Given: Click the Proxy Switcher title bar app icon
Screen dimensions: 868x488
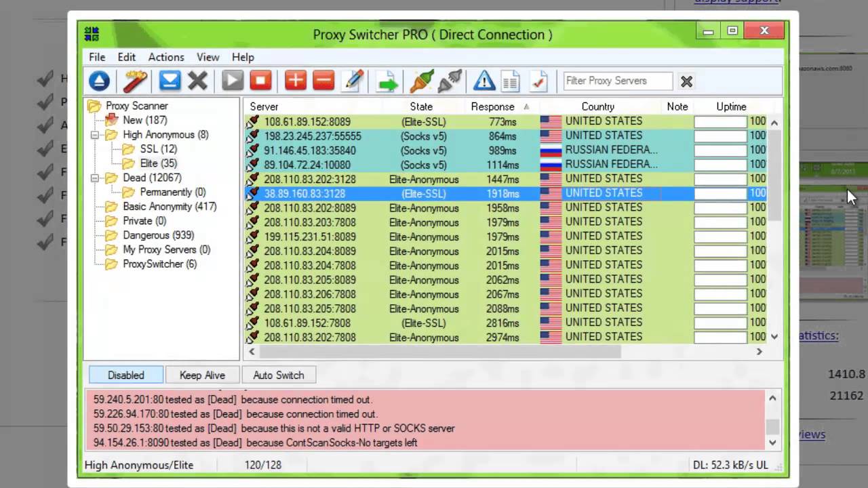Looking at the screenshot, I should pos(92,34).
